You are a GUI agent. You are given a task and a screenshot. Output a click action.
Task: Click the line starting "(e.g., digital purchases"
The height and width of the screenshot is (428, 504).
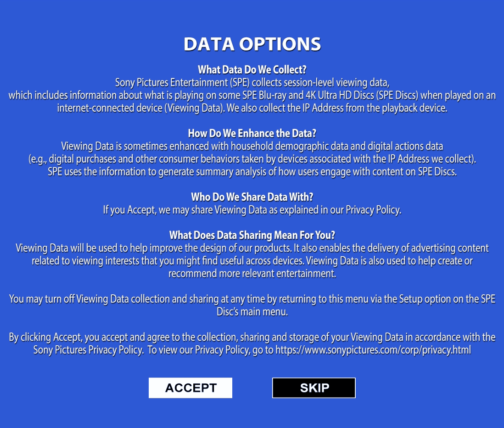(252, 159)
